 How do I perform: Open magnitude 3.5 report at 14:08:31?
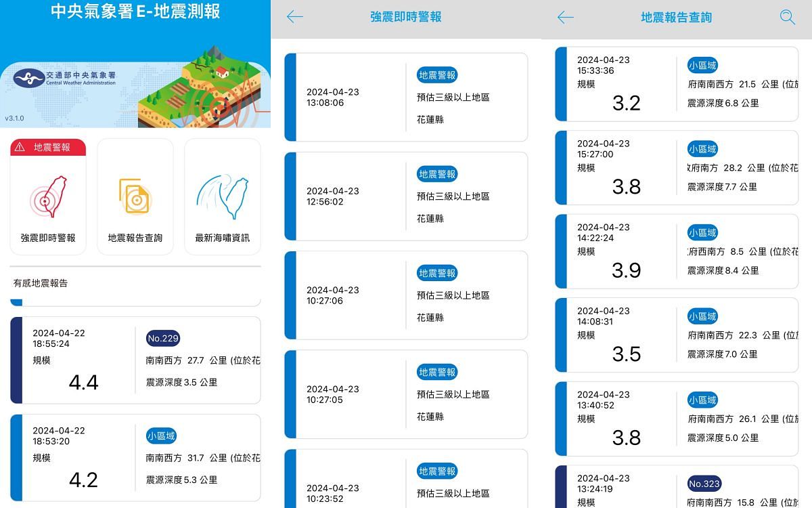(x=677, y=335)
